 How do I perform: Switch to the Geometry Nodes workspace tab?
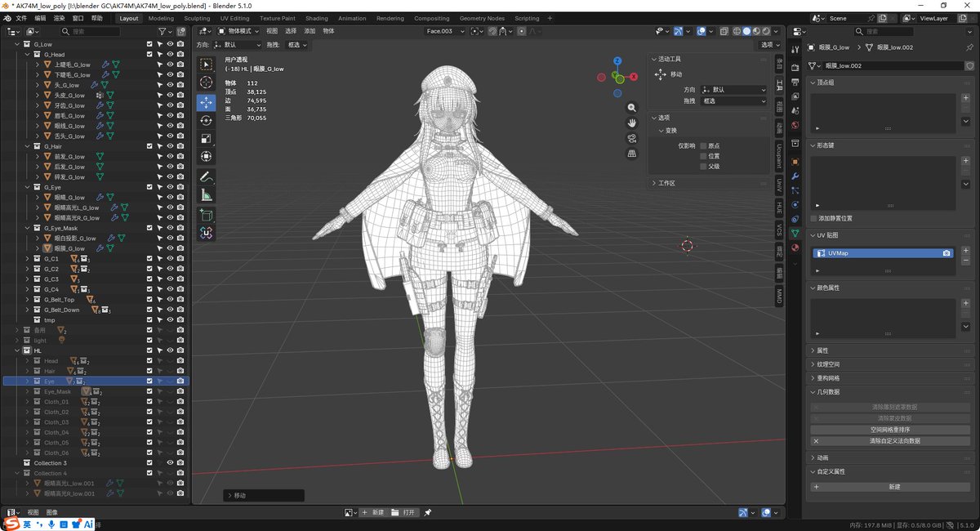(x=482, y=18)
